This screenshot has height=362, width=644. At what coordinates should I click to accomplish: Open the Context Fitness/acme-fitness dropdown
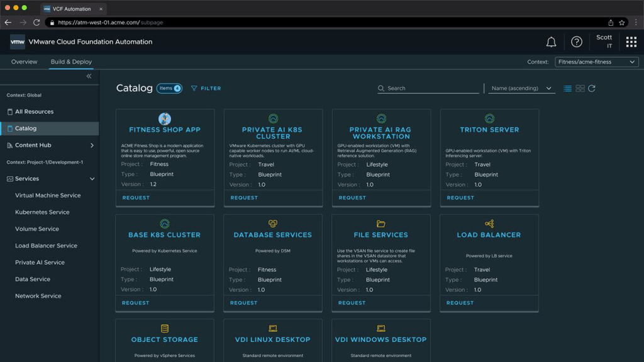(596, 62)
